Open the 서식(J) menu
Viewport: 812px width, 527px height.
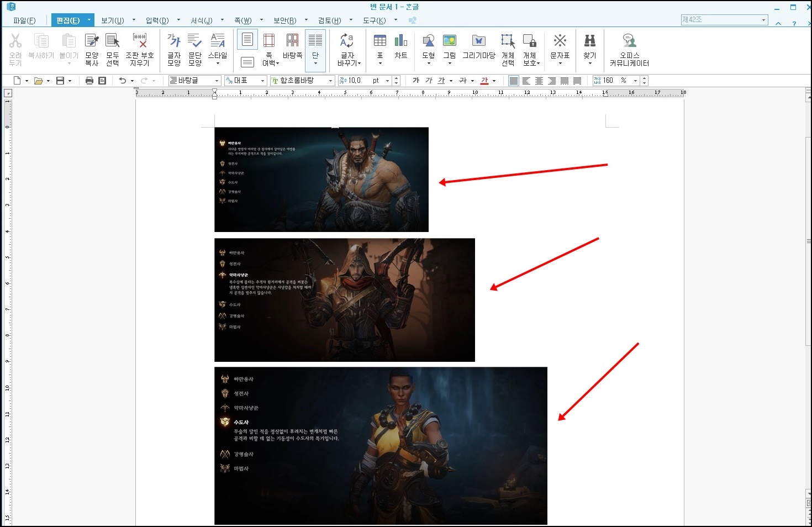click(x=202, y=20)
